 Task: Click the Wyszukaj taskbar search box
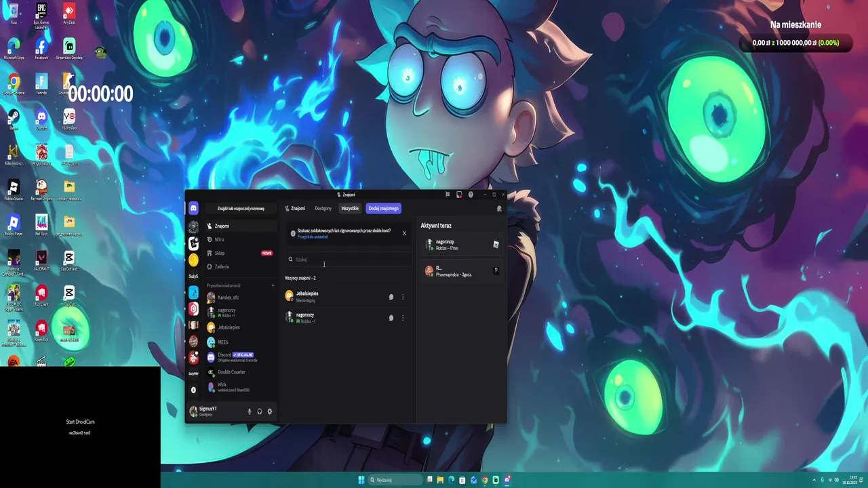pyautogui.click(x=396, y=480)
